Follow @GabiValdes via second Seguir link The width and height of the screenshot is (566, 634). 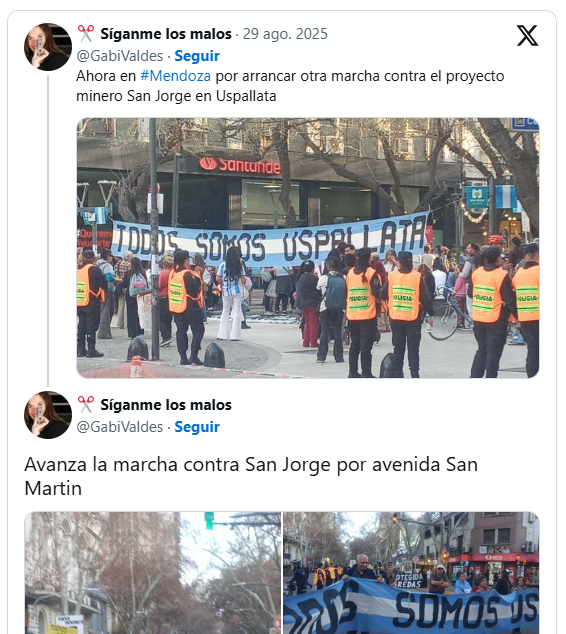click(x=197, y=427)
